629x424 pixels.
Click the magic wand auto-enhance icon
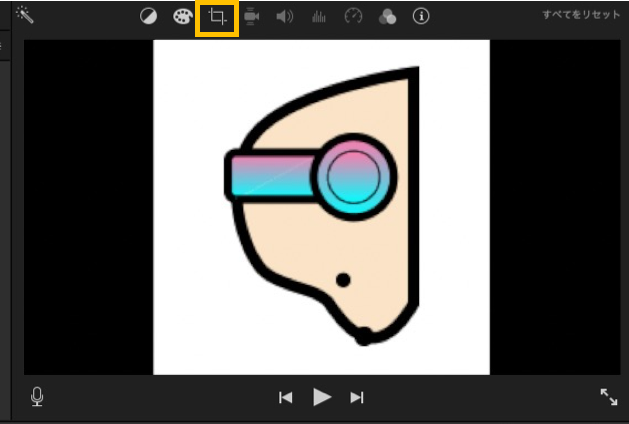point(25,15)
